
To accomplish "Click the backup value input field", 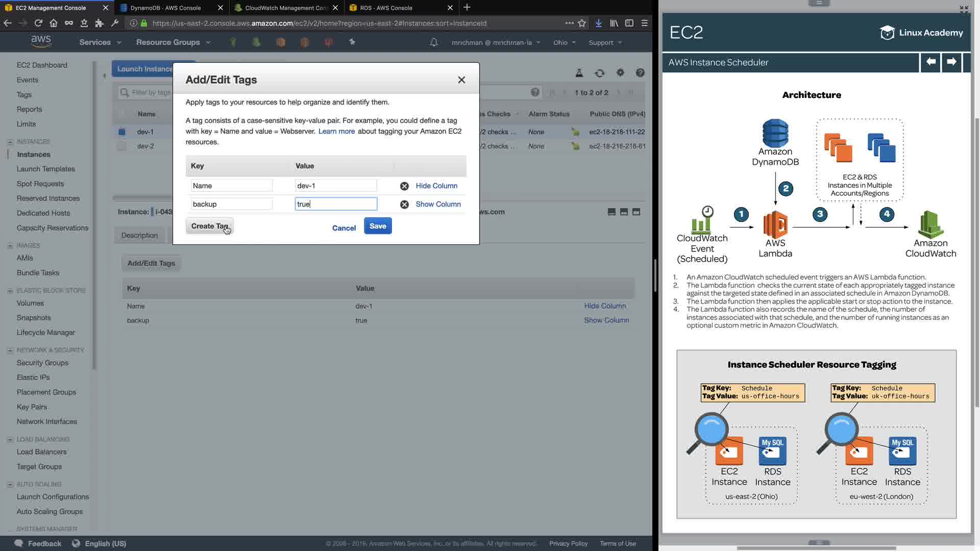I will click(336, 204).
